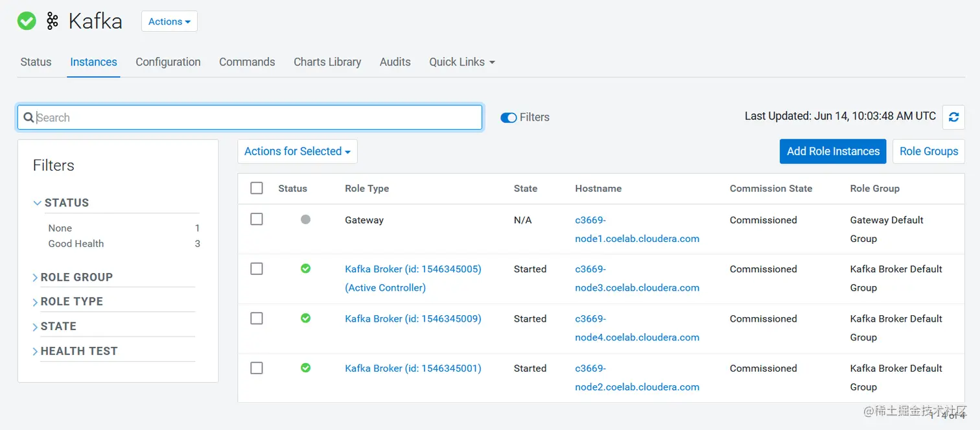The height and width of the screenshot is (430, 980).
Task: Tick the Gateway row checkbox
Action: tap(257, 219)
